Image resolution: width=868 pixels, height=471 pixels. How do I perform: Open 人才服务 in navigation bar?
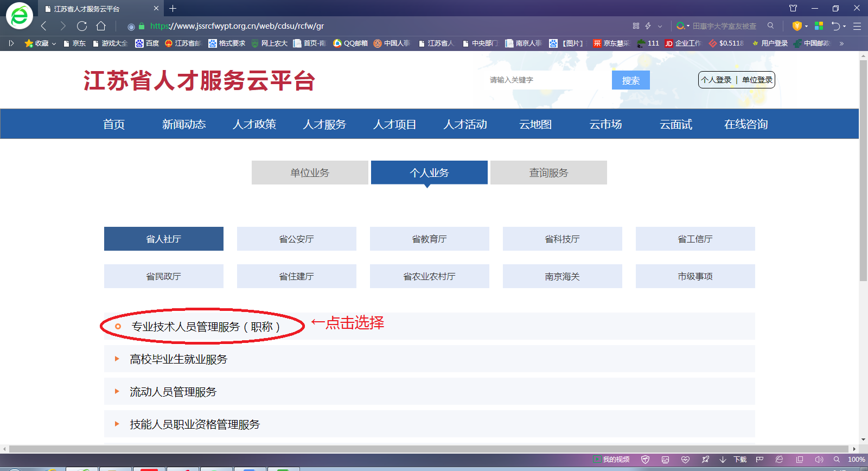coord(324,124)
